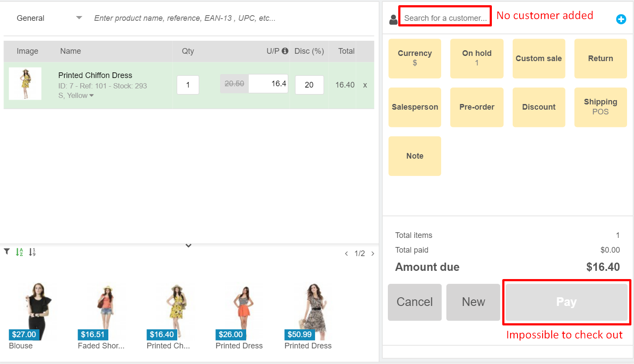The width and height of the screenshot is (634, 364).
Task: Click the customer search field
Action: [445, 17]
